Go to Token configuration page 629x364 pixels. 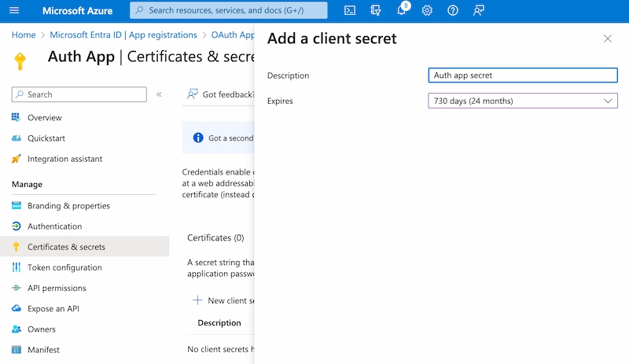[x=64, y=267]
